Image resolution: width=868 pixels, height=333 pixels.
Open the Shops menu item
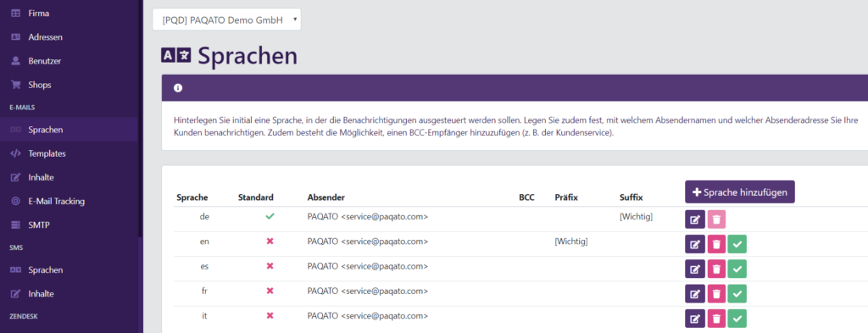40,86
